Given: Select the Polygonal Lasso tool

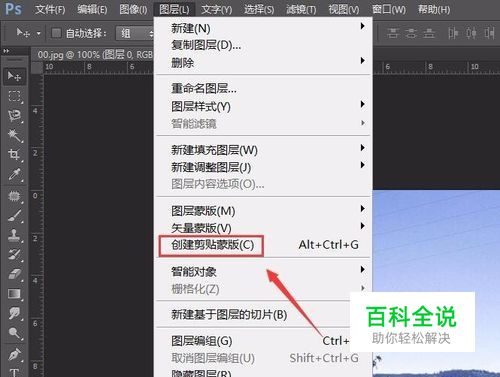Looking at the screenshot, I should tap(14, 116).
